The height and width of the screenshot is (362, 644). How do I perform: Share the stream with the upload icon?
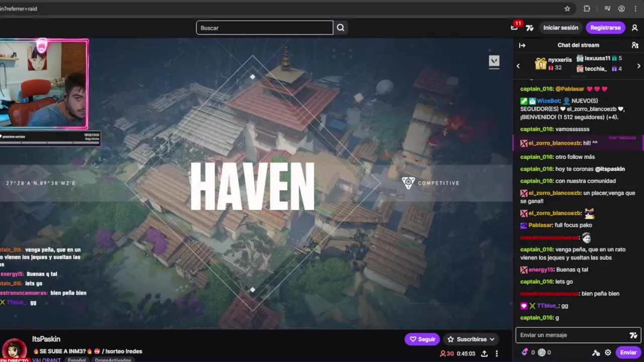[x=484, y=353]
